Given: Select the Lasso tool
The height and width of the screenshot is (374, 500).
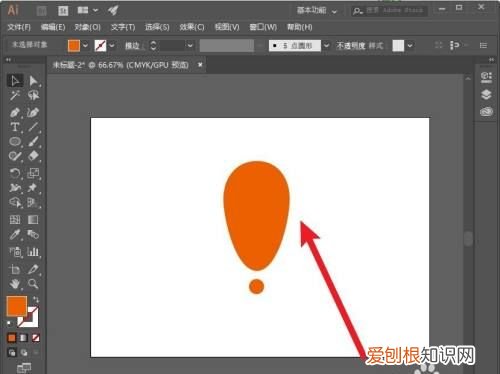Looking at the screenshot, I should pos(33,95).
